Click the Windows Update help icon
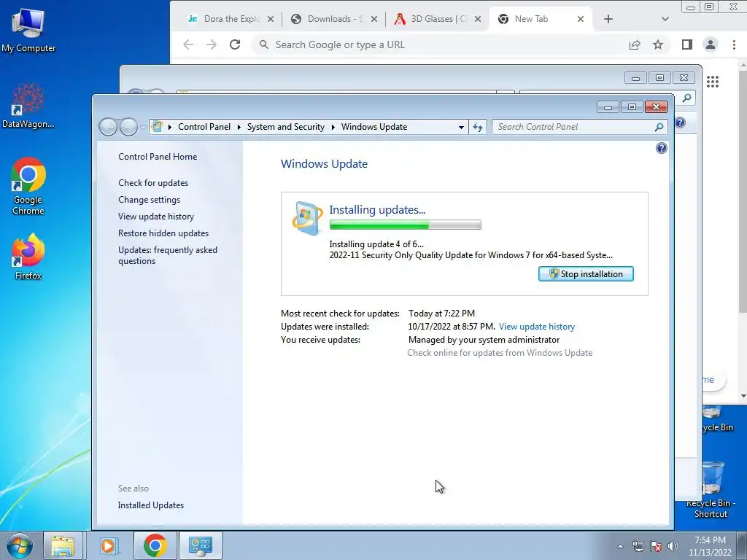The height and width of the screenshot is (560, 747). pos(661,148)
